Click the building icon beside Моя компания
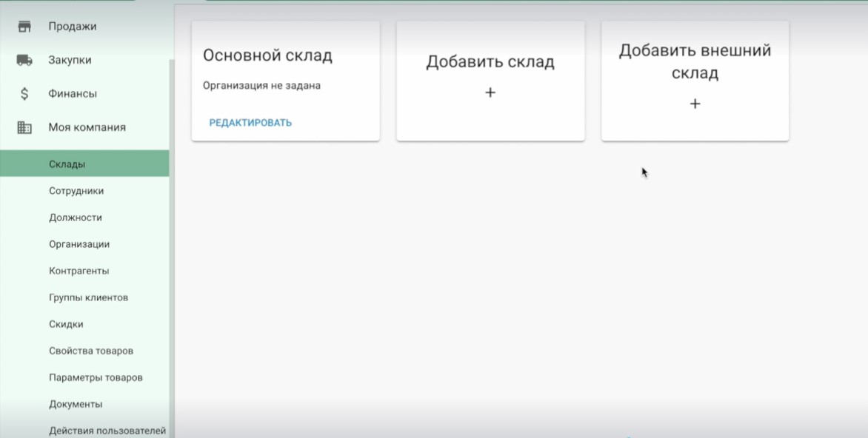The image size is (868, 438). [24, 127]
